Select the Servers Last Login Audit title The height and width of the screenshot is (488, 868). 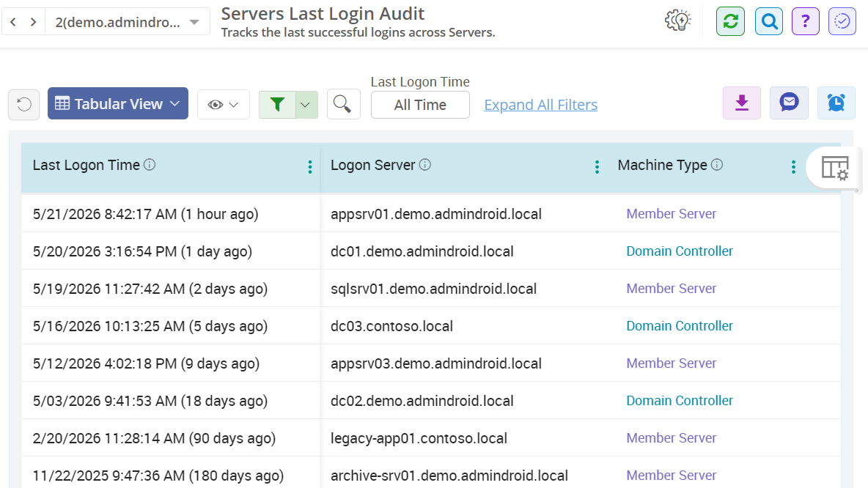tap(323, 13)
